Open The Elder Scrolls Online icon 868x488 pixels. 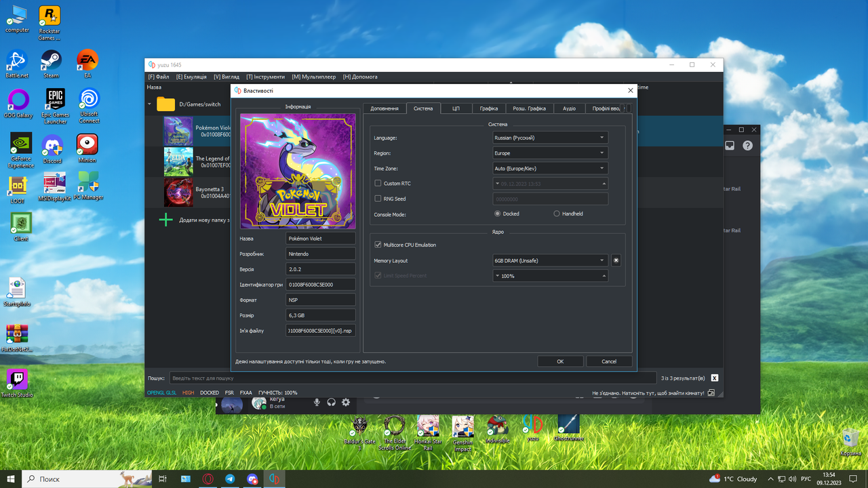[394, 432]
